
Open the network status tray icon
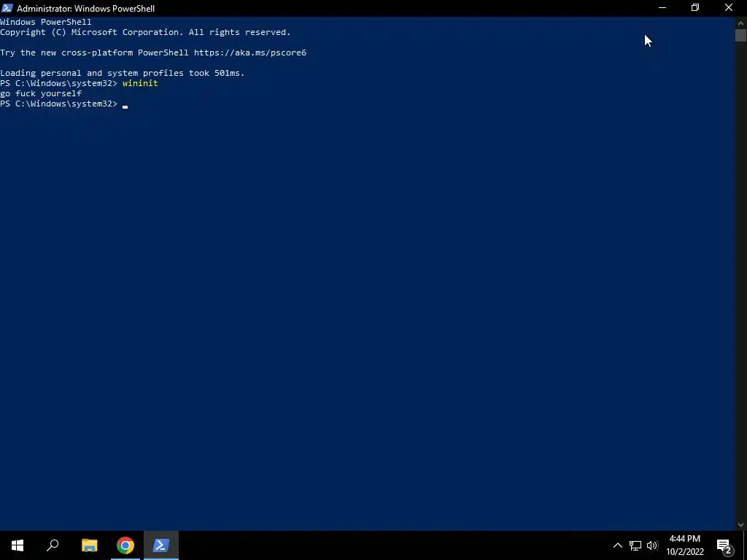tap(635, 545)
